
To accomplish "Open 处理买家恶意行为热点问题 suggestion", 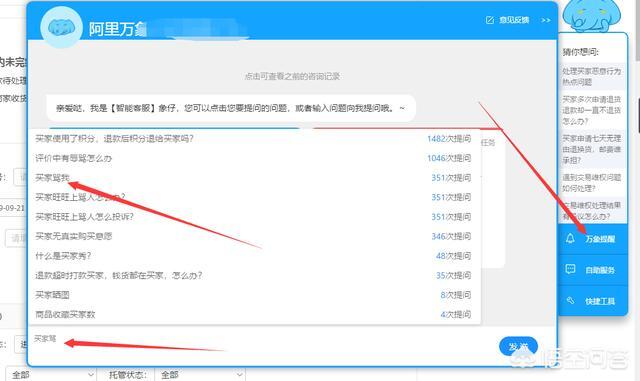I will [x=592, y=76].
